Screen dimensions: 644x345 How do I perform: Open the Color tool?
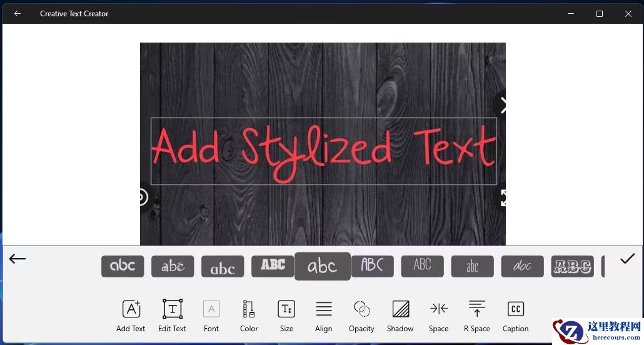tap(248, 309)
